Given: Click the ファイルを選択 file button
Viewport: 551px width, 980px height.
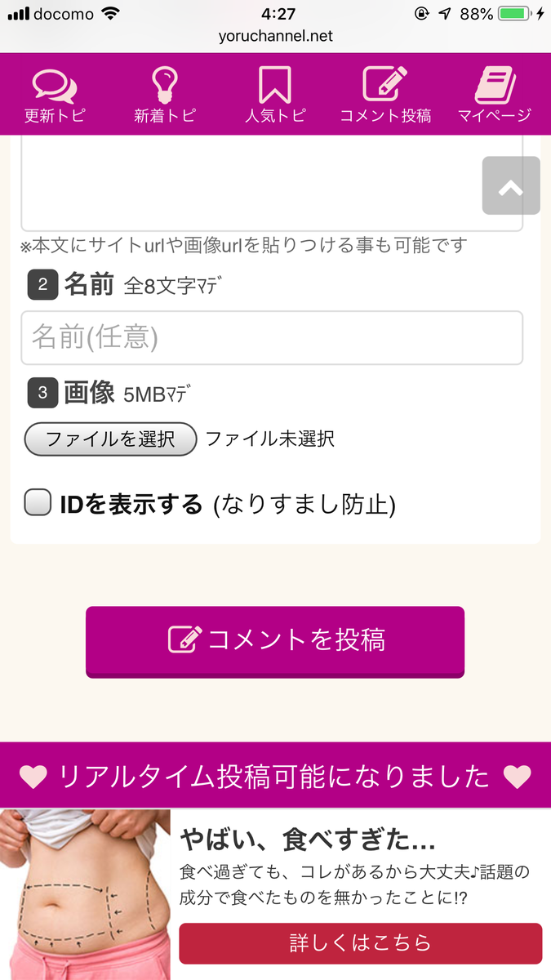Looking at the screenshot, I should 110,439.
